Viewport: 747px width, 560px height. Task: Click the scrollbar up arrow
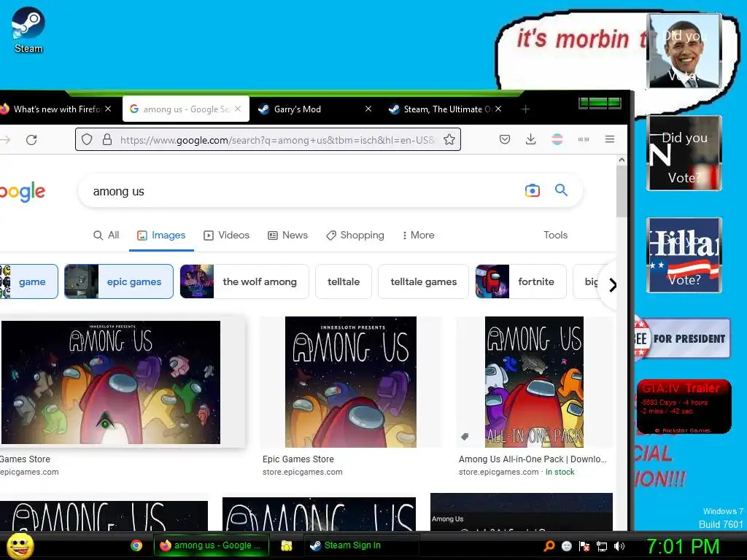pyautogui.click(x=622, y=160)
